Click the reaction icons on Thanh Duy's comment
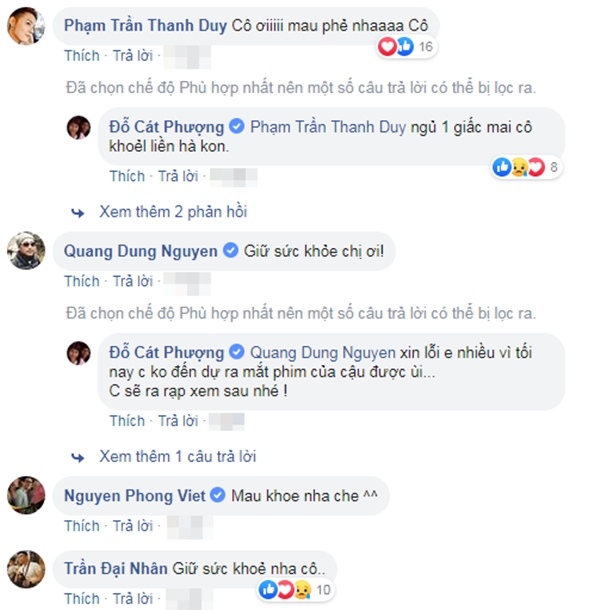600x610 pixels. pos(397,46)
